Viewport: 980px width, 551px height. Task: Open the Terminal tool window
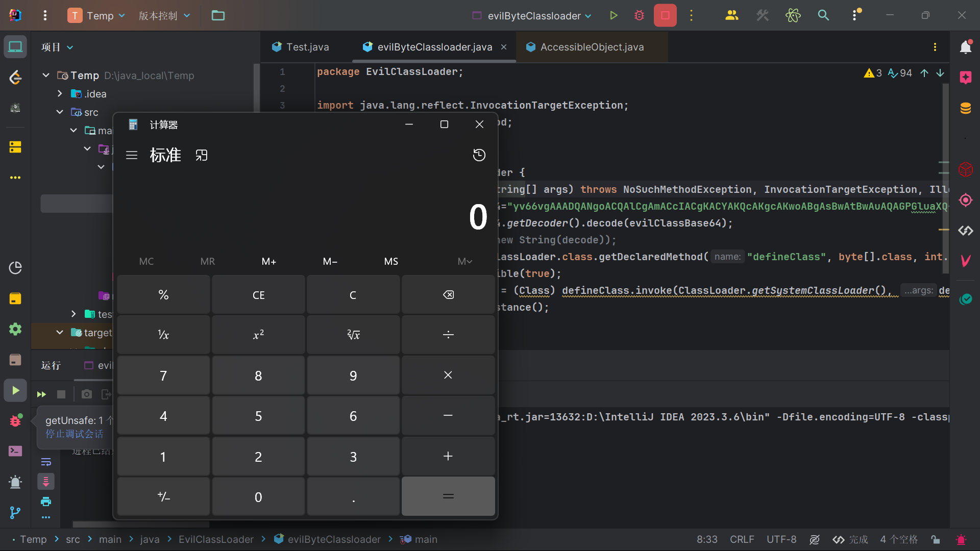[x=15, y=451]
